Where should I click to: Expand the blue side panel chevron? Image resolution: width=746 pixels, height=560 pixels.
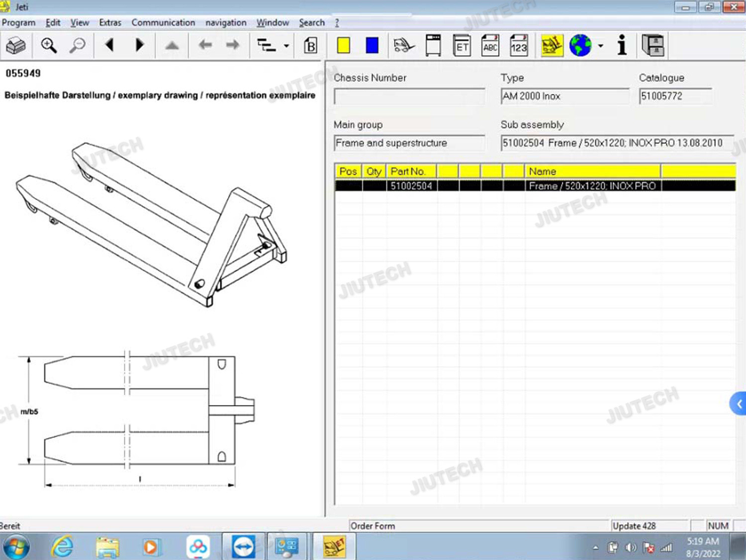pyautogui.click(x=739, y=403)
